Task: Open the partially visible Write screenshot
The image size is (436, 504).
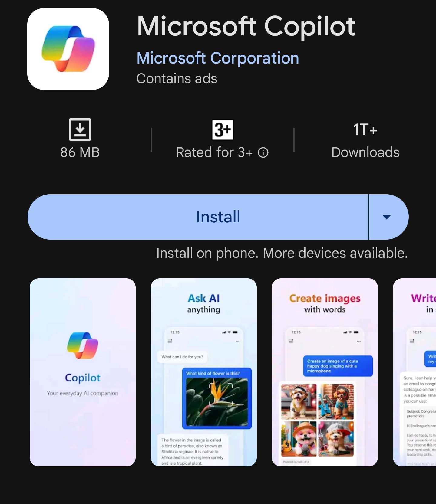Action: point(415,372)
